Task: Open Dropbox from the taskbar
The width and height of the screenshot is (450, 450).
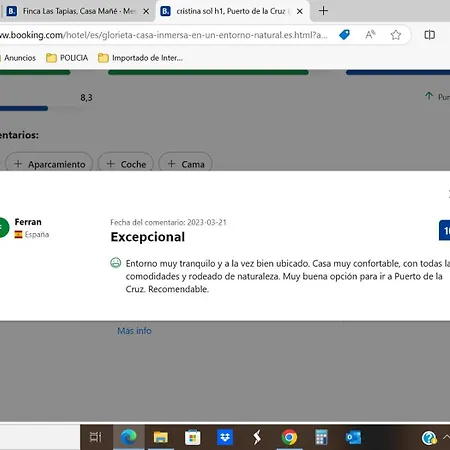Action: tap(225, 437)
